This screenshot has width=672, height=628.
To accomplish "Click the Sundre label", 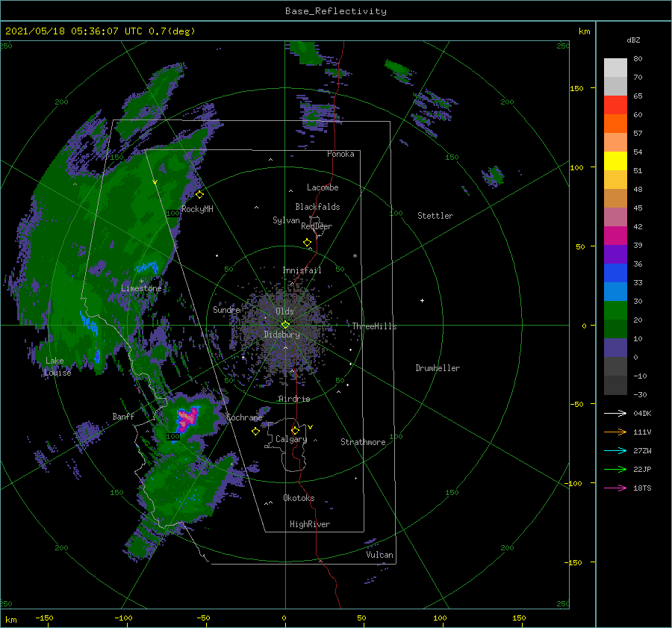I will 226,309.
